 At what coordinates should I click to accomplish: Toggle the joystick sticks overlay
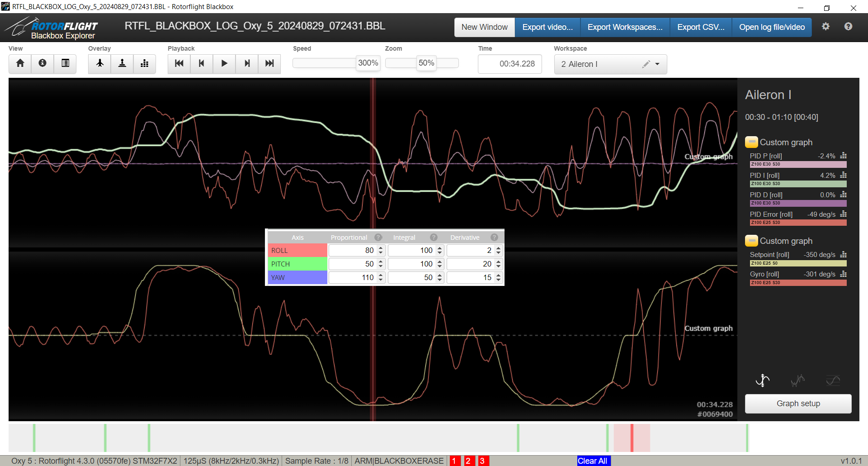pyautogui.click(x=122, y=63)
